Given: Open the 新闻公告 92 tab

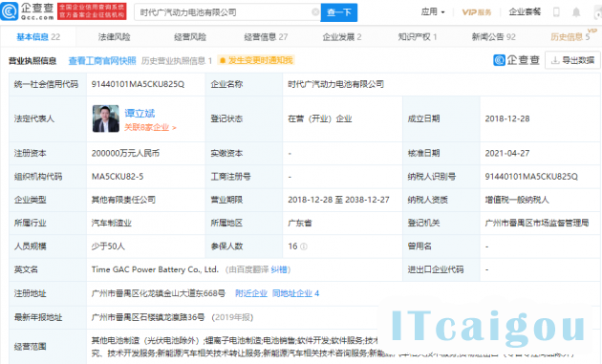Looking at the screenshot, I should [493, 37].
